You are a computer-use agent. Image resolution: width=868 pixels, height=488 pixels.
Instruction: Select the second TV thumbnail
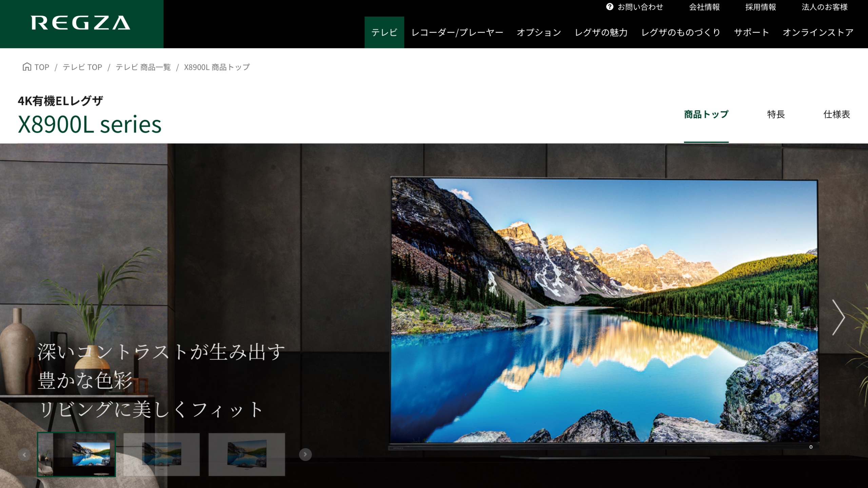(161, 454)
